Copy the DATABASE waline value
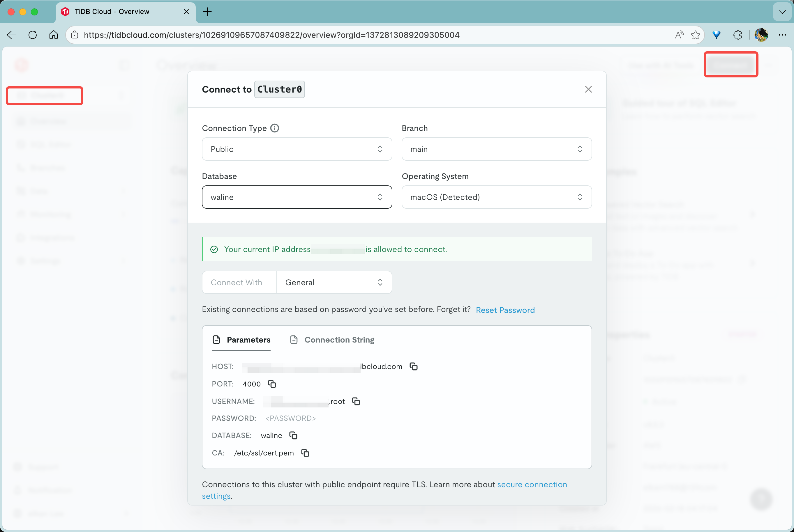 click(293, 435)
